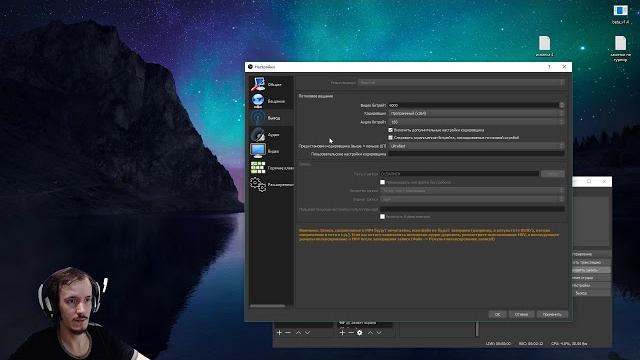
Task: Open the Advanced (Расширенные) gears section
Action: click(x=271, y=184)
